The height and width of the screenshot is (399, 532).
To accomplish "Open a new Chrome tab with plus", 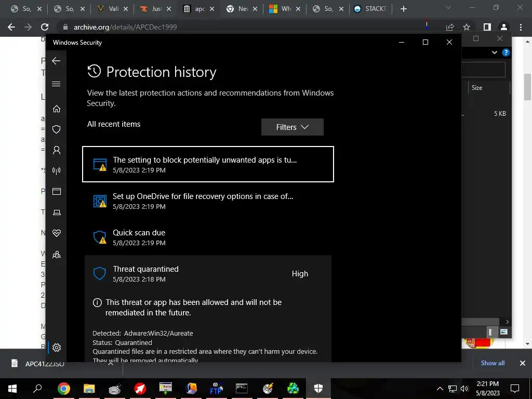I will pyautogui.click(x=403, y=9).
